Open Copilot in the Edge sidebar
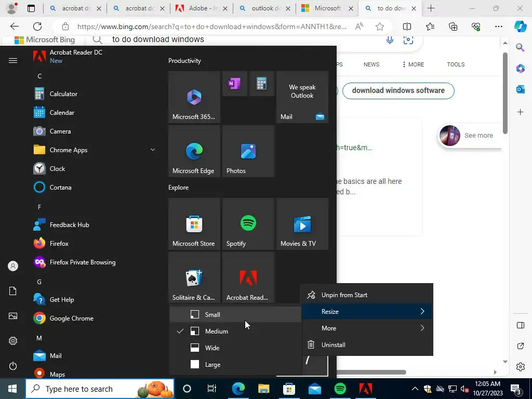 pos(521,26)
